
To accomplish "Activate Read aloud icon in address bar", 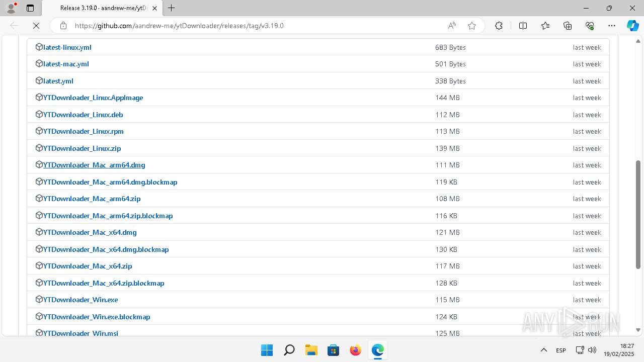I will [x=452, y=26].
